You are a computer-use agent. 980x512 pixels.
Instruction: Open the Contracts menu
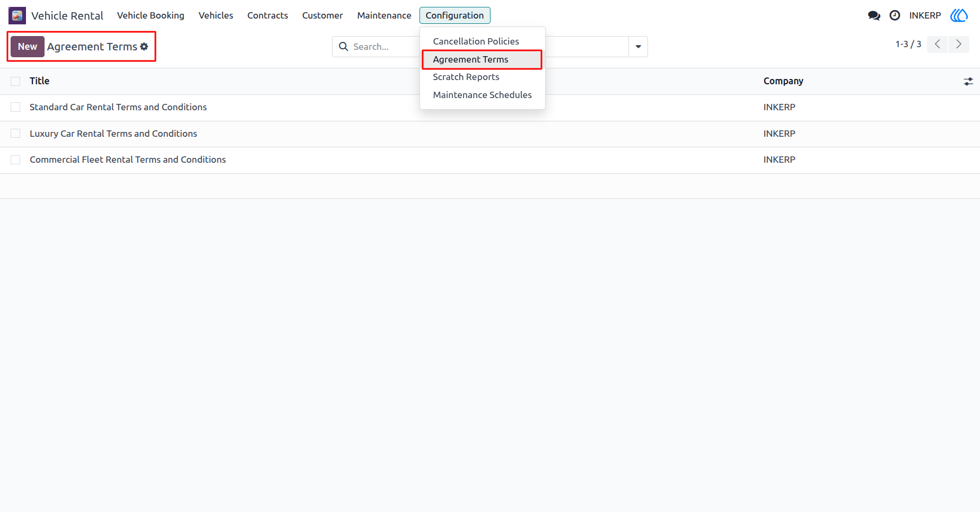click(268, 15)
